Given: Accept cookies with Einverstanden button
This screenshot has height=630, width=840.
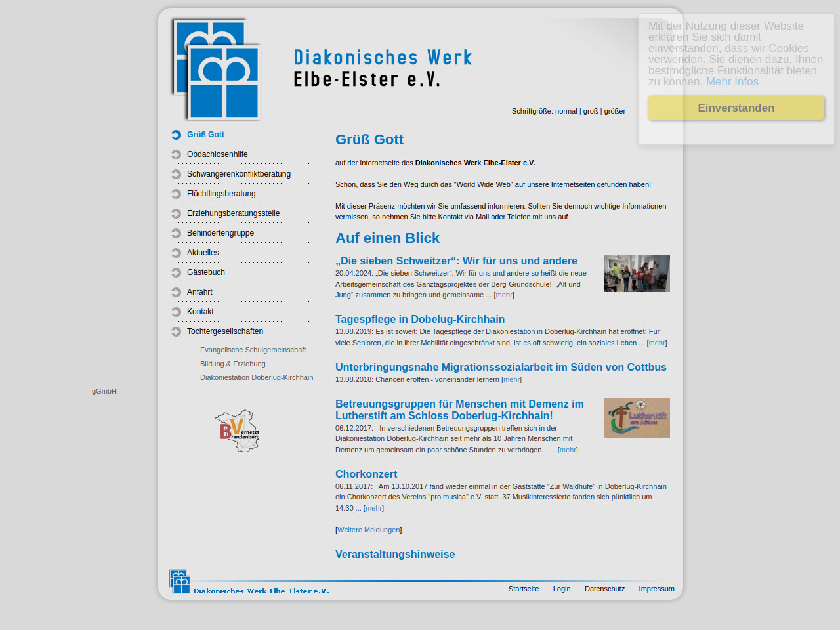Looking at the screenshot, I should (736, 108).
